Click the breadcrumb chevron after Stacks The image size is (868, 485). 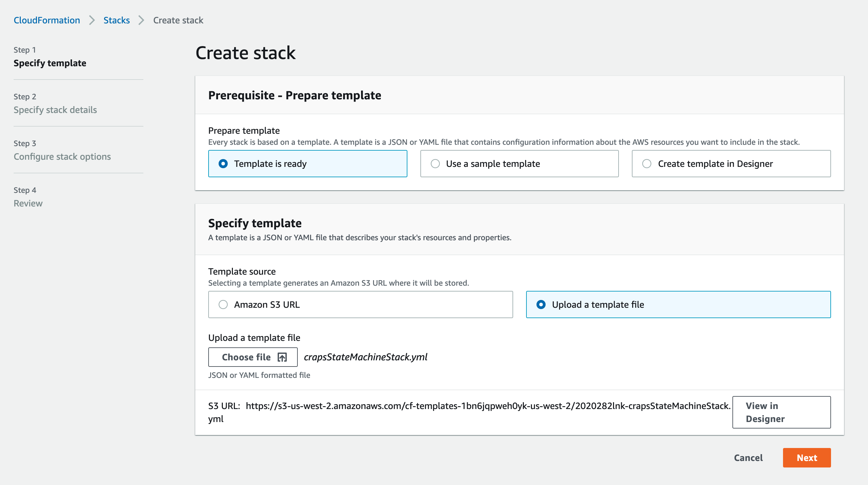[141, 20]
